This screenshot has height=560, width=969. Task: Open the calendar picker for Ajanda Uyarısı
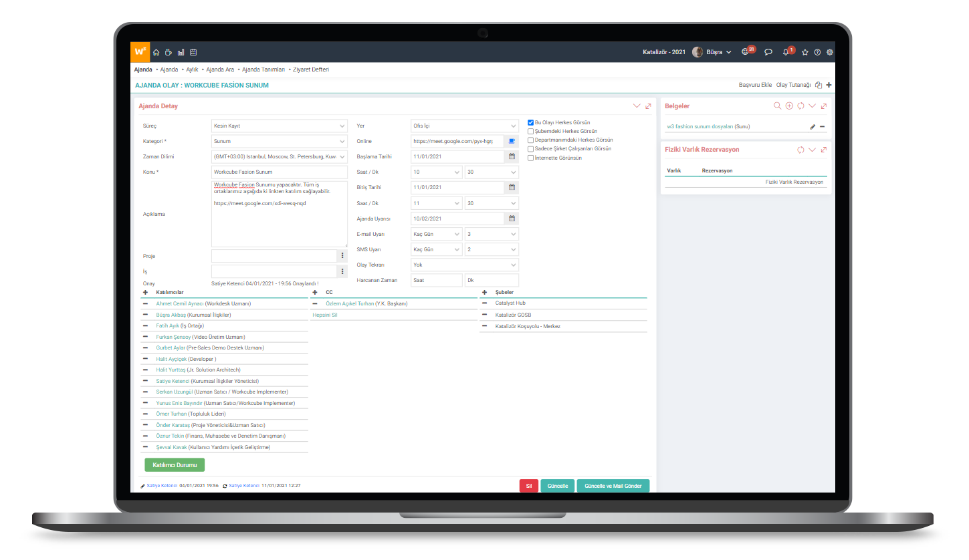(512, 219)
